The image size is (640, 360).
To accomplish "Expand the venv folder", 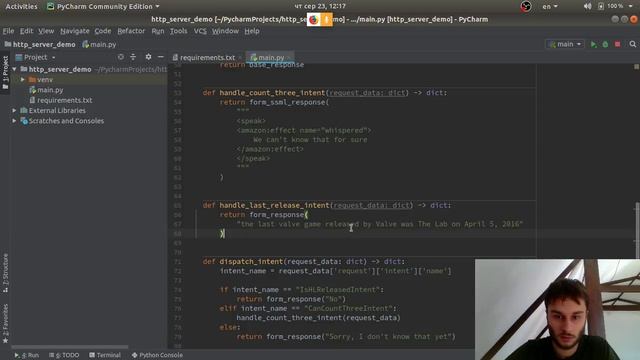I will coord(23,80).
